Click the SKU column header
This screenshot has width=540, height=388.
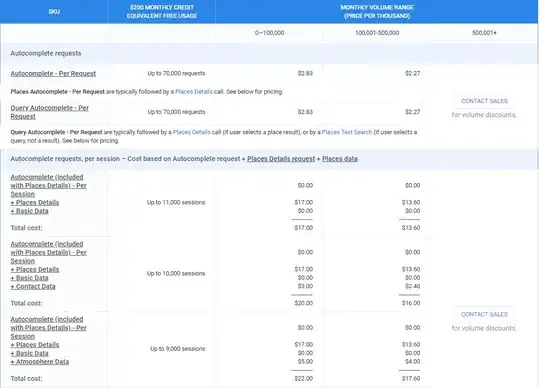[54, 12]
